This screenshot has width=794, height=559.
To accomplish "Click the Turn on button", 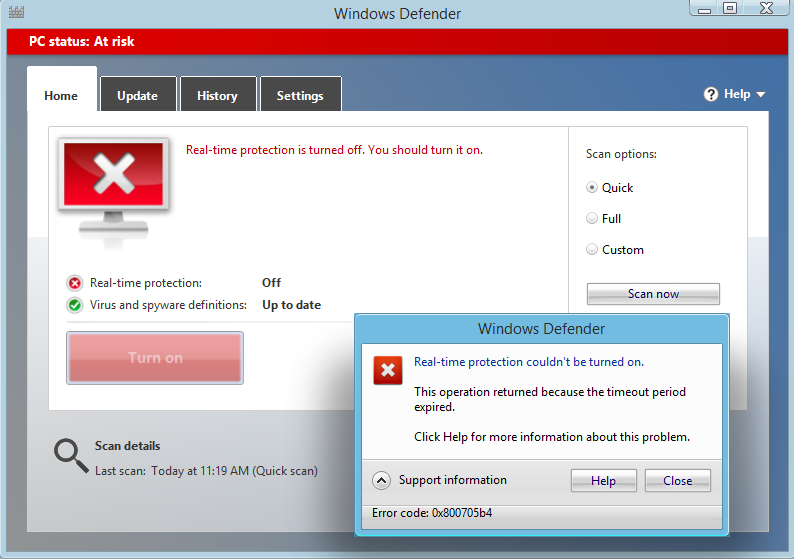I will point(155,358).
